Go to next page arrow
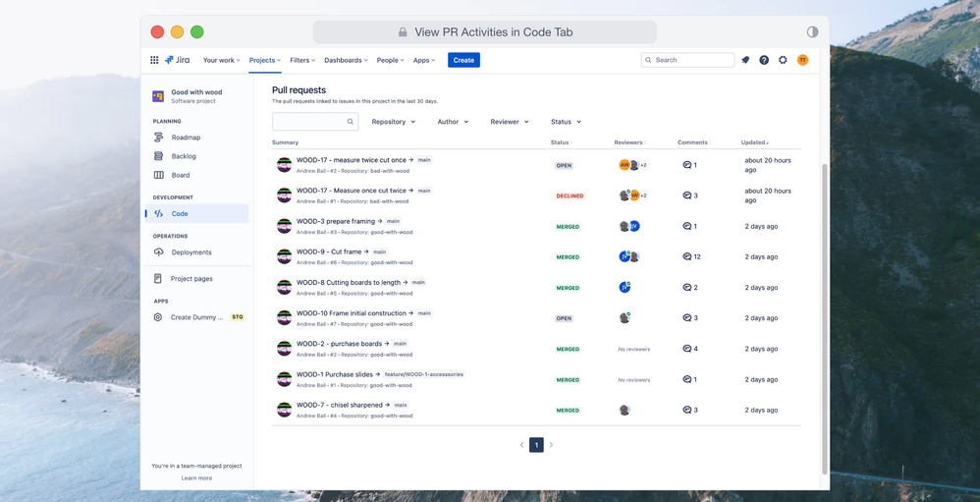Viewport: 980px width, 502px height. [551, 445]
